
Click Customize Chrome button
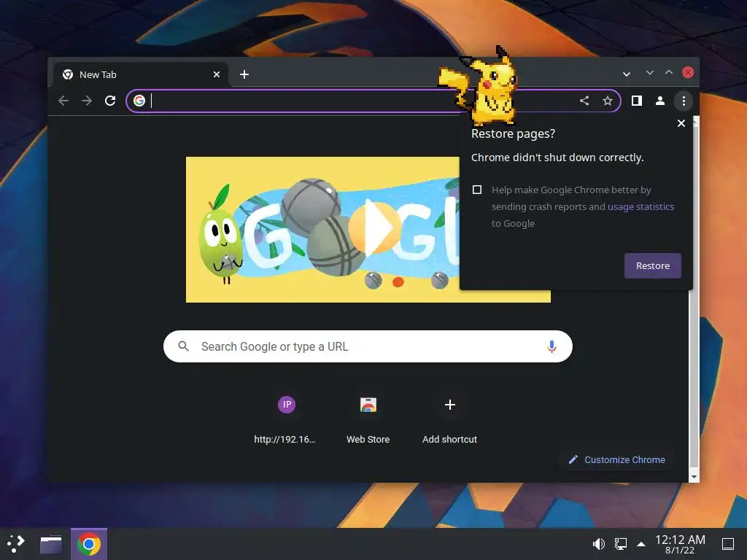pyautogui.click(x=617, y=459)
